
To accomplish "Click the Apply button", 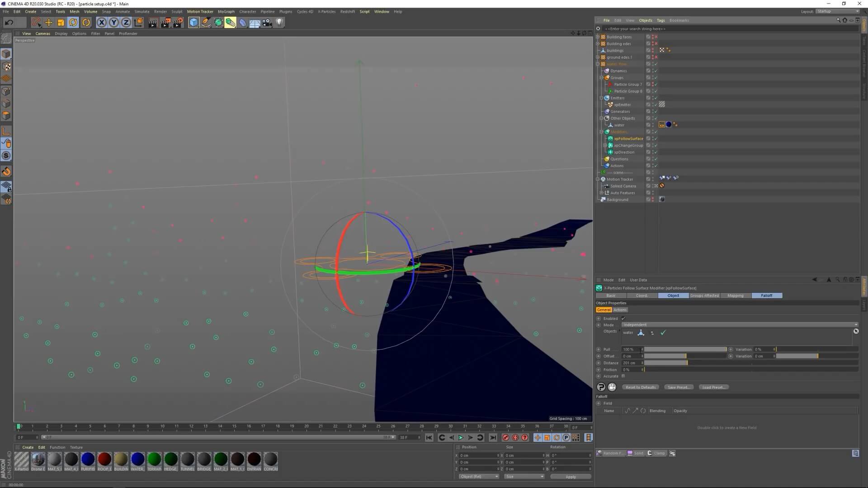I will [571, 477].
